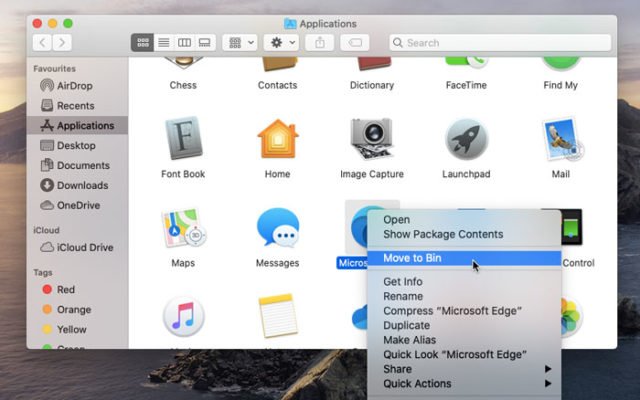Select the Mail app icon
The image size is (640, 400).
(562, 138)
